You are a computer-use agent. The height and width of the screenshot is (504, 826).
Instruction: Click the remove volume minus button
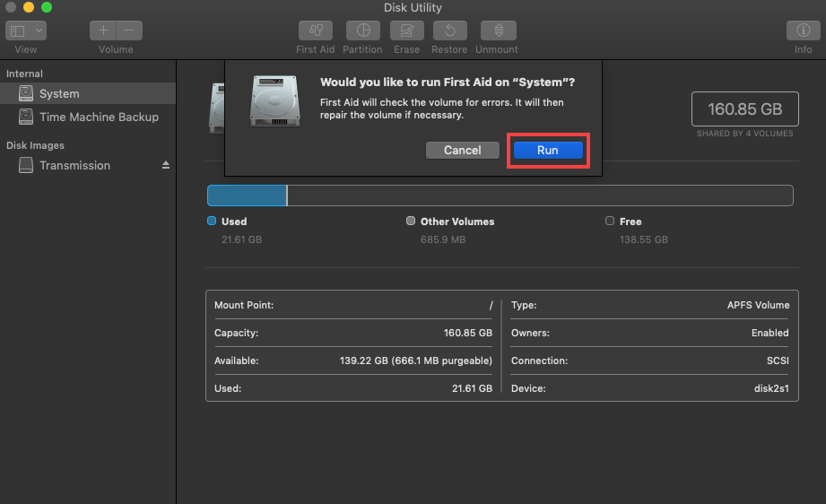(x=128, y=30)
